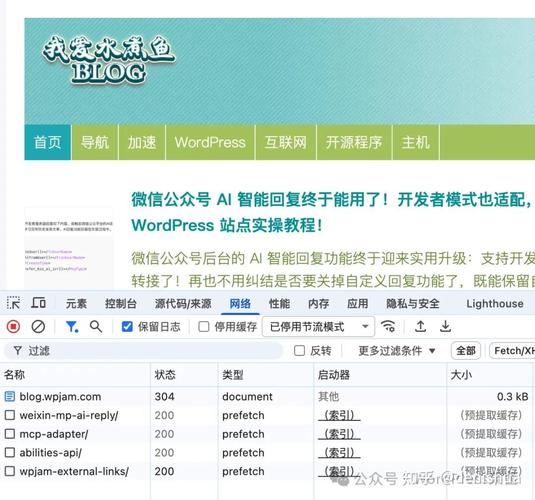Select the 全部 request type filter

pyautogui.click(x=466, y=351)
